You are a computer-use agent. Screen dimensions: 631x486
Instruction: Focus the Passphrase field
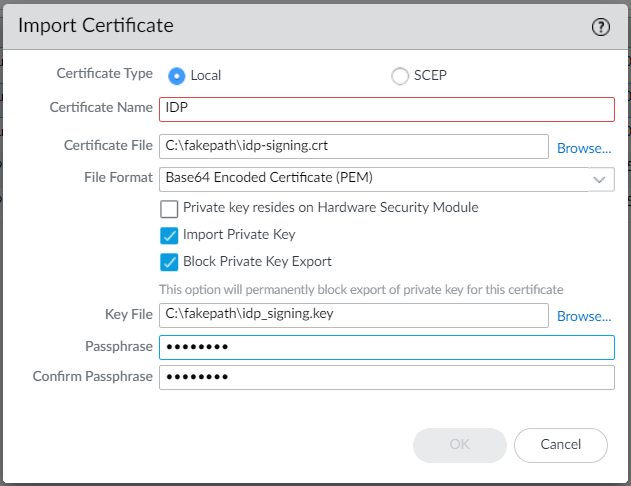coord(386,347)
